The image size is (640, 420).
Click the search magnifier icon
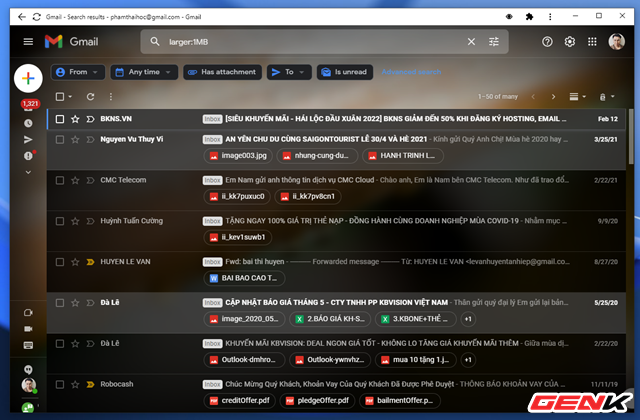point(155,42)
